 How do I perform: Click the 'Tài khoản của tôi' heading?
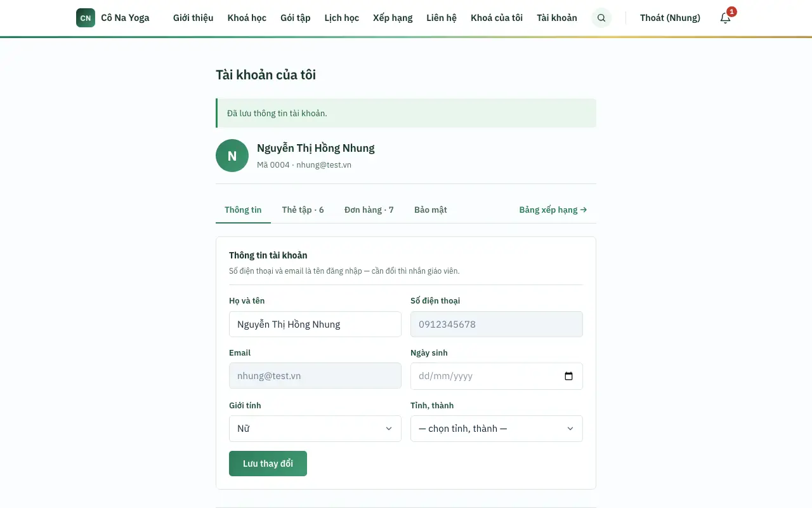[266, 75]
